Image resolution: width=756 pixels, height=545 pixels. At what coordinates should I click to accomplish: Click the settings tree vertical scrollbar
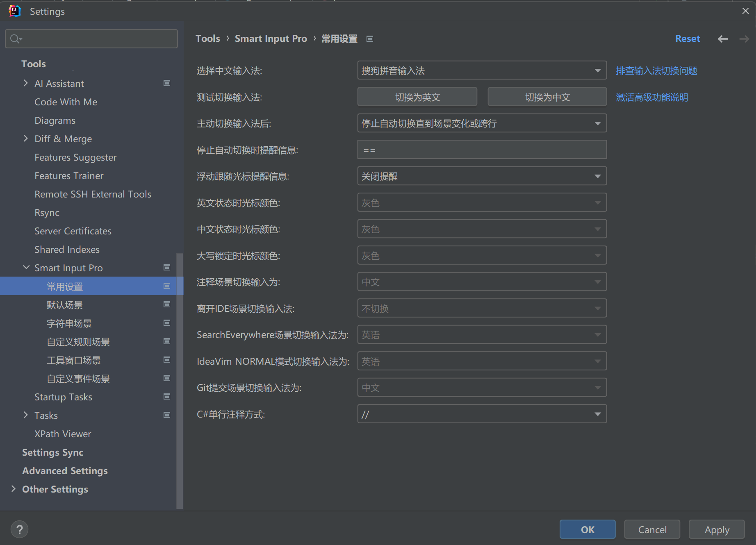(x=180, y=381)
